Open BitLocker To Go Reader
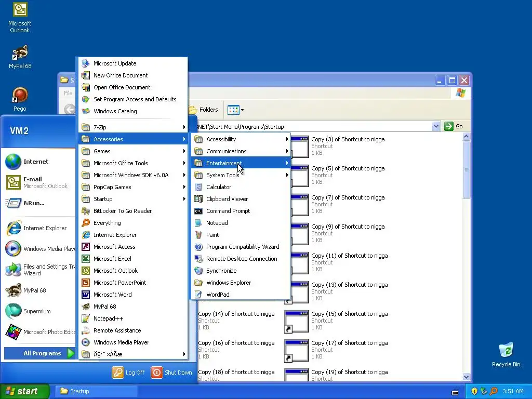Image resolution: width=532 pixels, height=399 pixels. click(x=133, y=211)
